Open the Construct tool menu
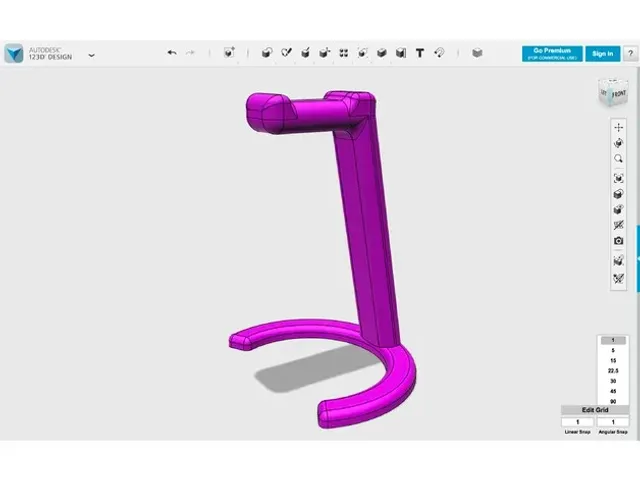Image resolution: width=640 pixels, height=480 pixels. pos(305,53)
